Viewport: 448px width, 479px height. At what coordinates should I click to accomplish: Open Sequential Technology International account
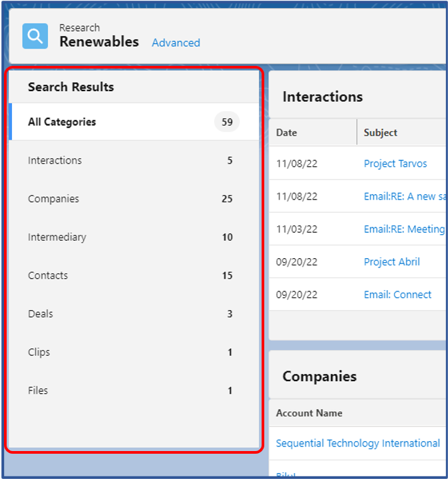[x=358, y=443]
